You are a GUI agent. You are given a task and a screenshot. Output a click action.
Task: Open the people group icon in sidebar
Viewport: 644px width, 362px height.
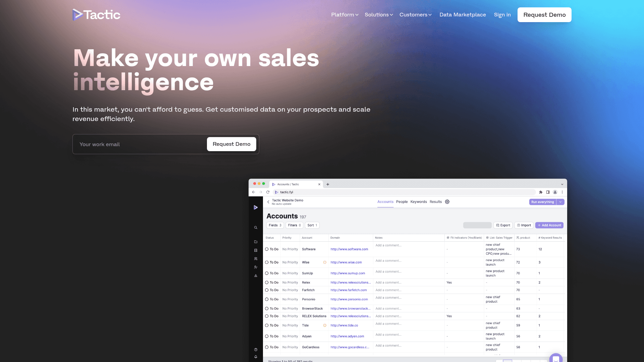pos(256,259)
